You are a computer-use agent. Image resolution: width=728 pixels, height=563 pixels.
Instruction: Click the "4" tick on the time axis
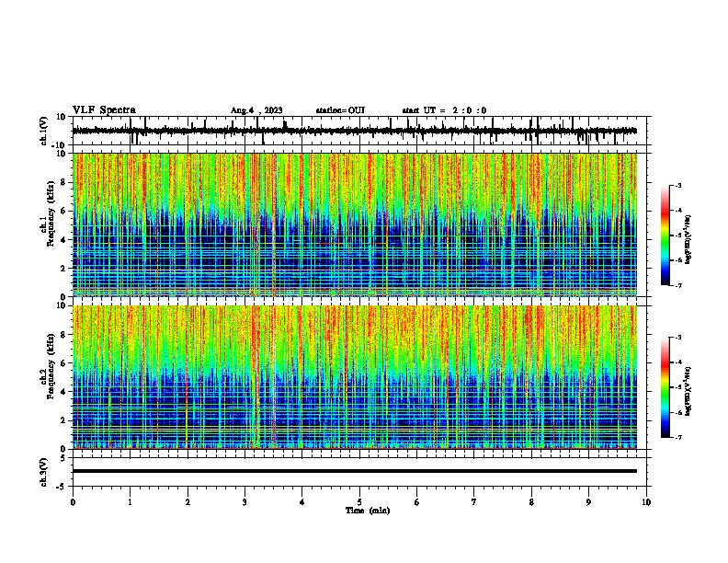pyautogui.click(x=302, y=502)
